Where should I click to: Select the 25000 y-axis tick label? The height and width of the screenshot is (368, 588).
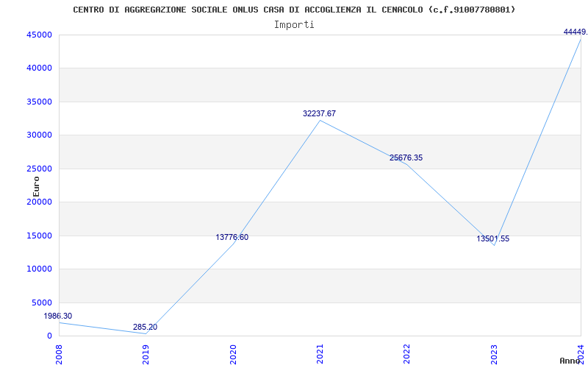40,169
